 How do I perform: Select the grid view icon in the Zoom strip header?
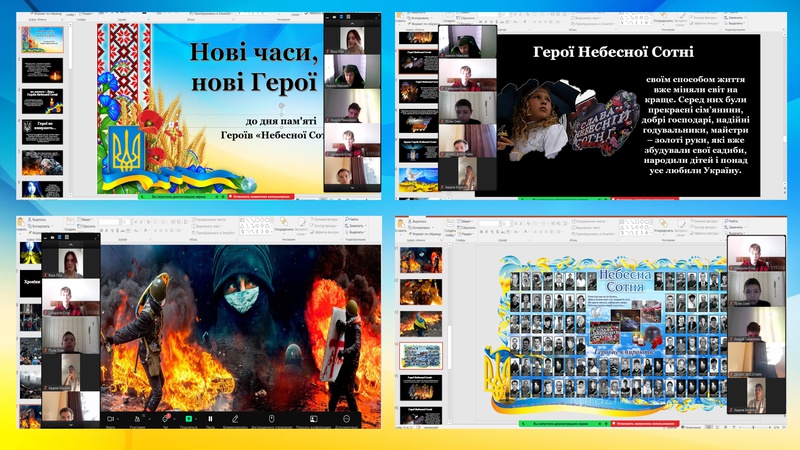pos(67,237)
